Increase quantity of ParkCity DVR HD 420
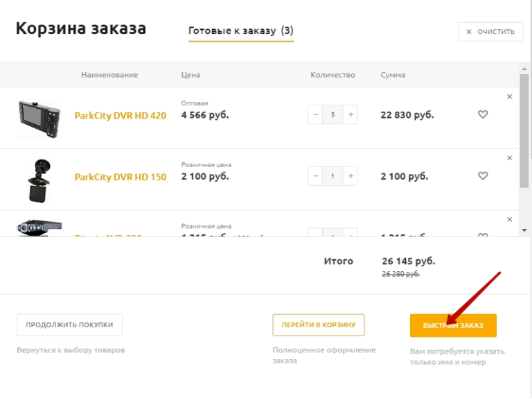This screenshot has width=532, height=398. point(351,114)
